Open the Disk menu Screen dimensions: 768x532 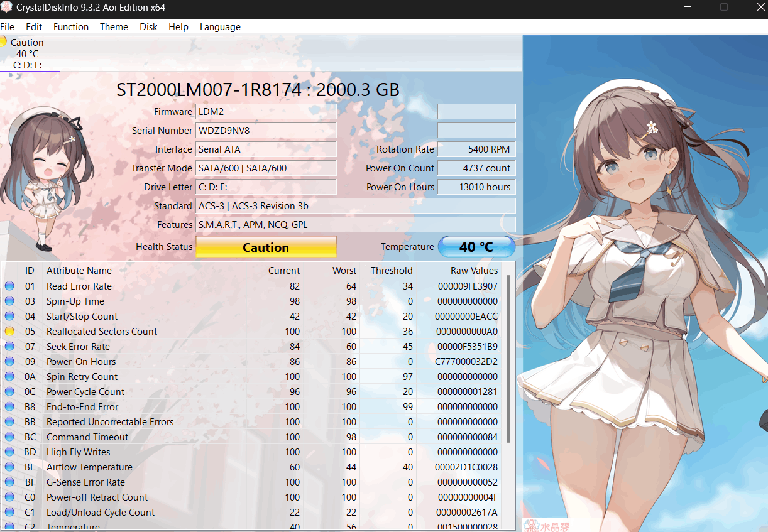(148, 27)
